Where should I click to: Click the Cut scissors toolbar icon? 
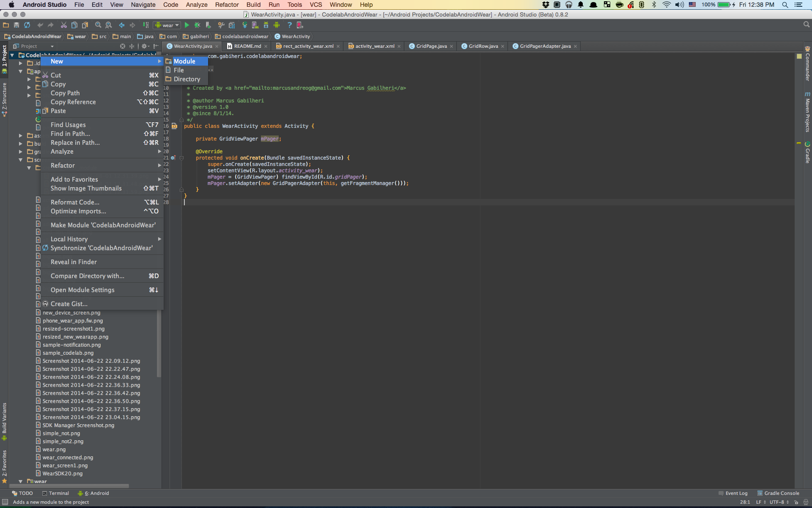tap(64, 25)
